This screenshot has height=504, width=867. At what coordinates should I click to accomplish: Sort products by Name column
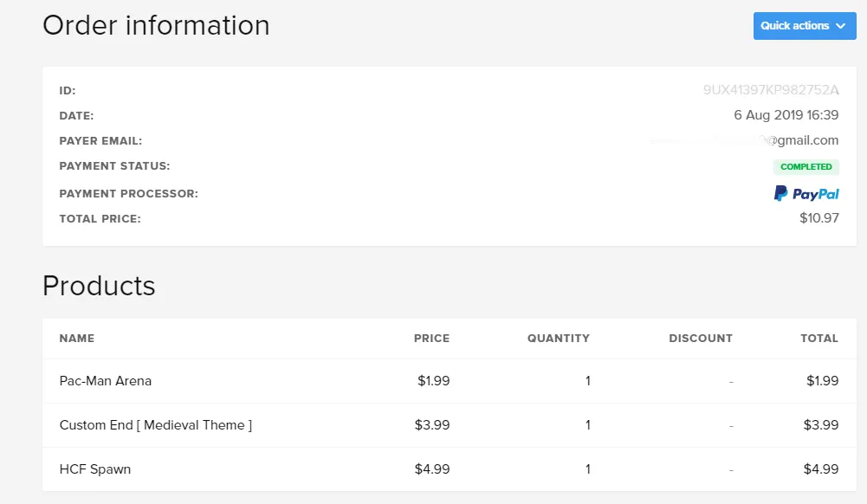[x=77, y=339]
